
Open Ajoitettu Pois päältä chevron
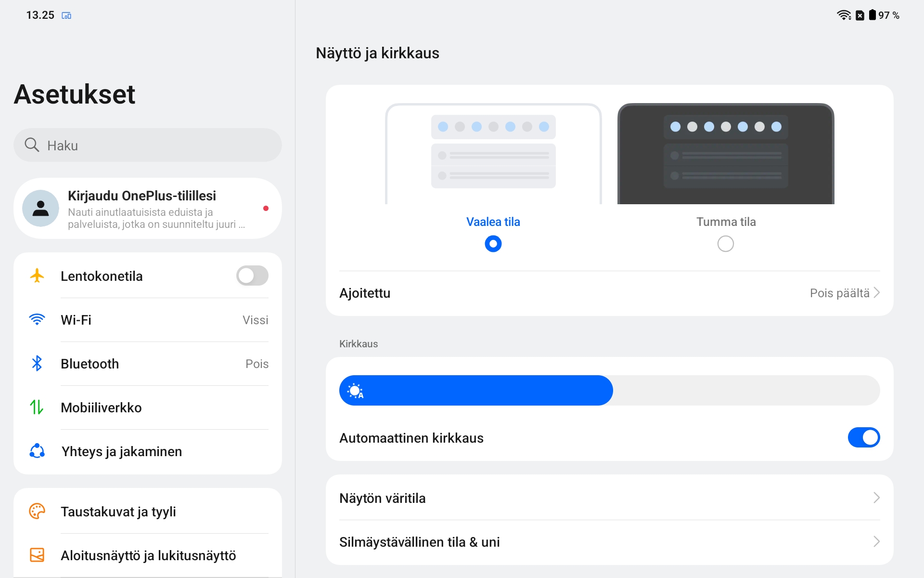877,293
